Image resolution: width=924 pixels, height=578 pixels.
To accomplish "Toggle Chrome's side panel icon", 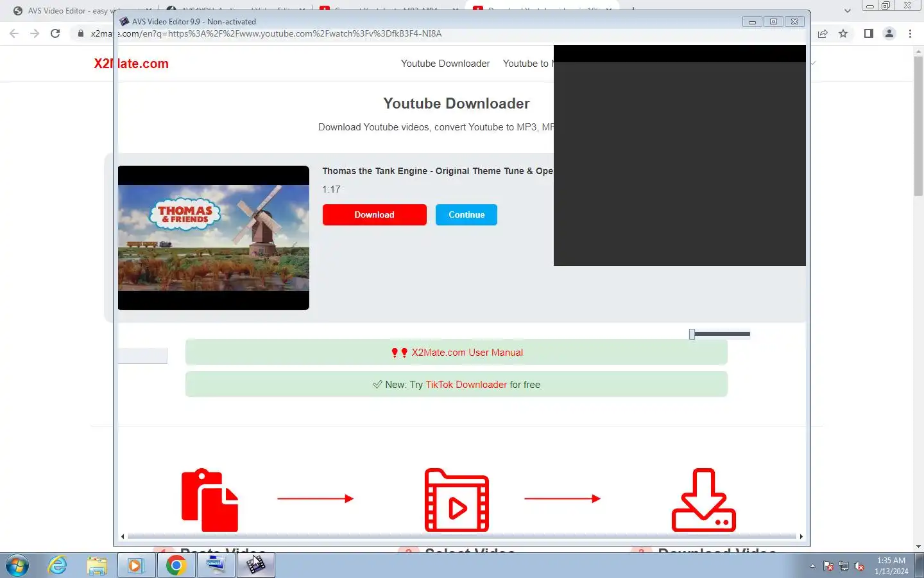I will coord(868,33).
